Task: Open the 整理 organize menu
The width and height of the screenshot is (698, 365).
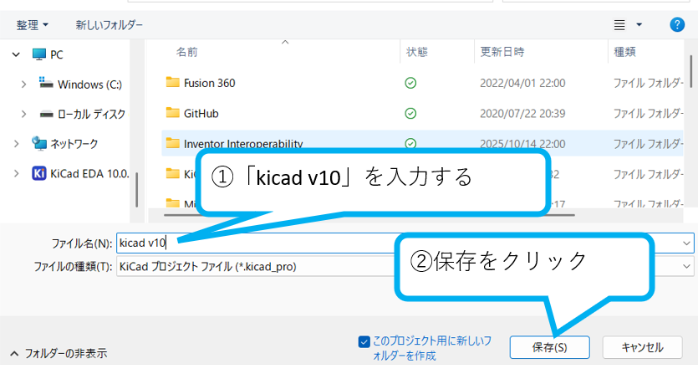Action: pos(32,25)
